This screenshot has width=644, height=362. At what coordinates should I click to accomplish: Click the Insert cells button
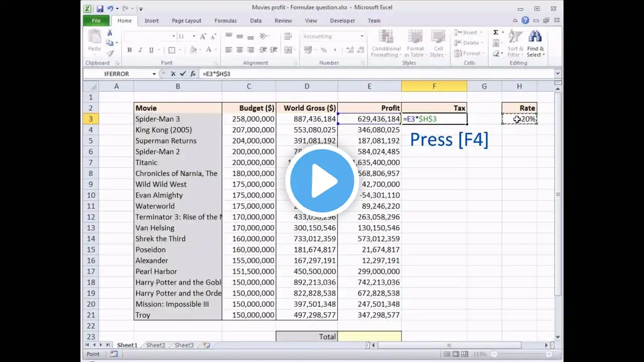(468, 32)
